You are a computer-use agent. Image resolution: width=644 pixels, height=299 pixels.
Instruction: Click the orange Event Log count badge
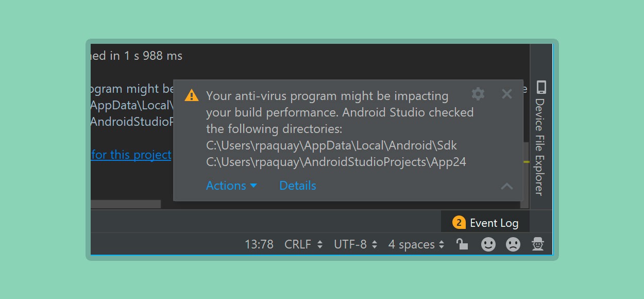[x=459, y=223]
